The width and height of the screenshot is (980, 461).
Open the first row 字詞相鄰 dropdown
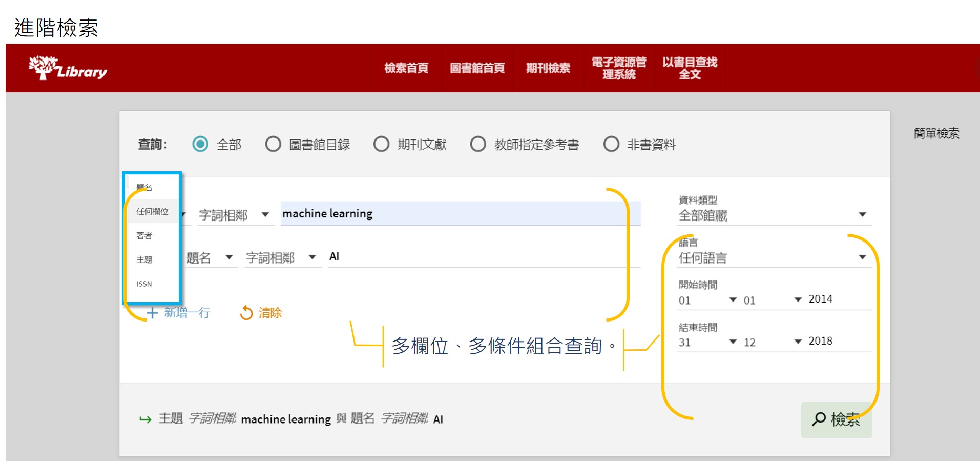click(x=234, y=215)
